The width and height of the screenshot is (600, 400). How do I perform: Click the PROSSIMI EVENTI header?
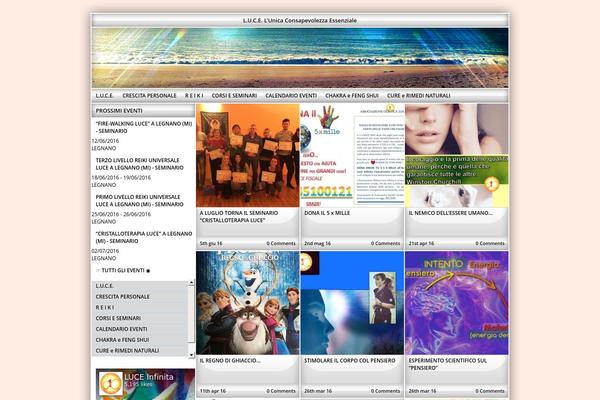pos(143,111)
